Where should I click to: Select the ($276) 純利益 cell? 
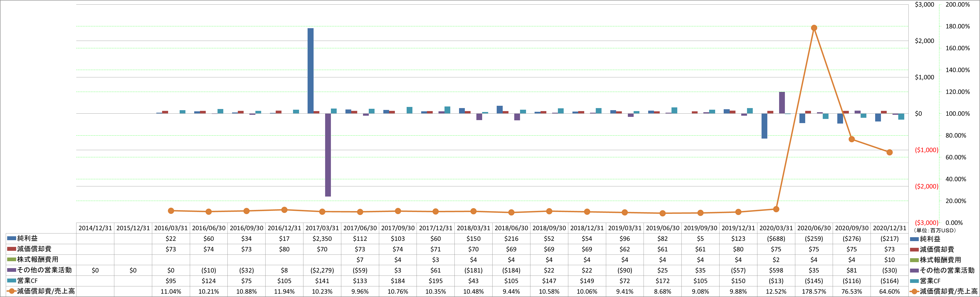click(852, 239)
